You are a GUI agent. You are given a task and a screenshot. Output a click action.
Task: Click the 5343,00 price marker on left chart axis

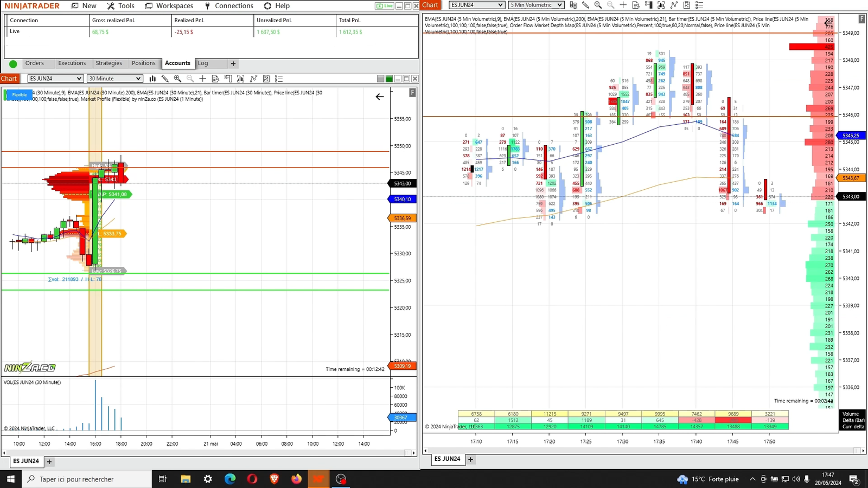tap(403, 184)
